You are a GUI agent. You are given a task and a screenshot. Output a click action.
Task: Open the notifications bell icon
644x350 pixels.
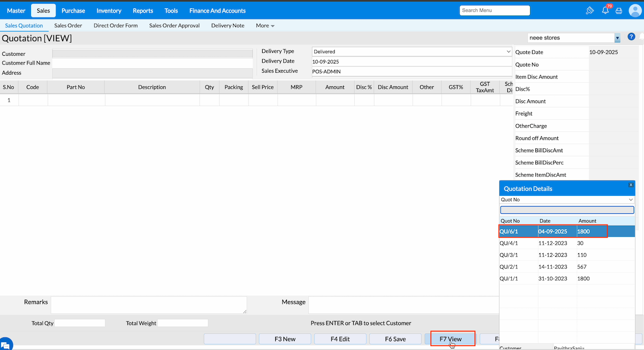pyautogui.click(x=605, y=10)
